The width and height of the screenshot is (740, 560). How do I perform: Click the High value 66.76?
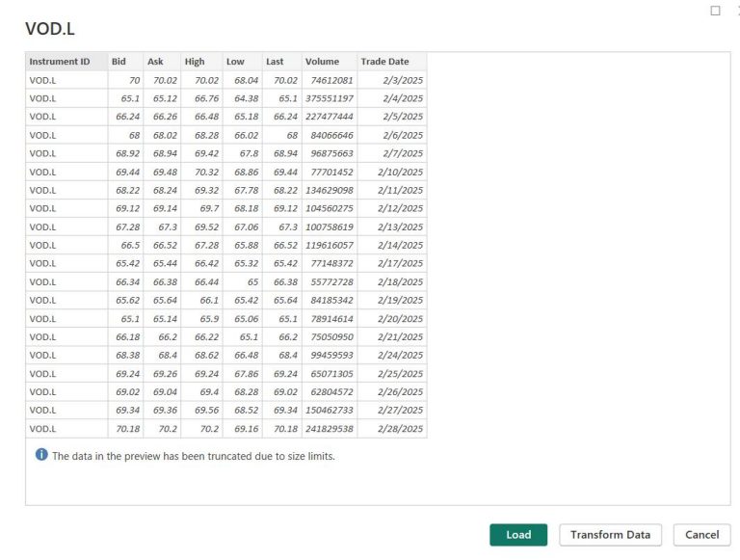click(x=201, y=98)
